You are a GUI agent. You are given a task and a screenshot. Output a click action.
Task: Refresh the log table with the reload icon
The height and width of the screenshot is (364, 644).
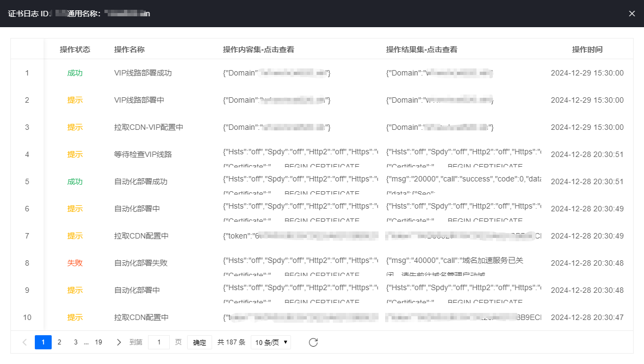(313, 342)
